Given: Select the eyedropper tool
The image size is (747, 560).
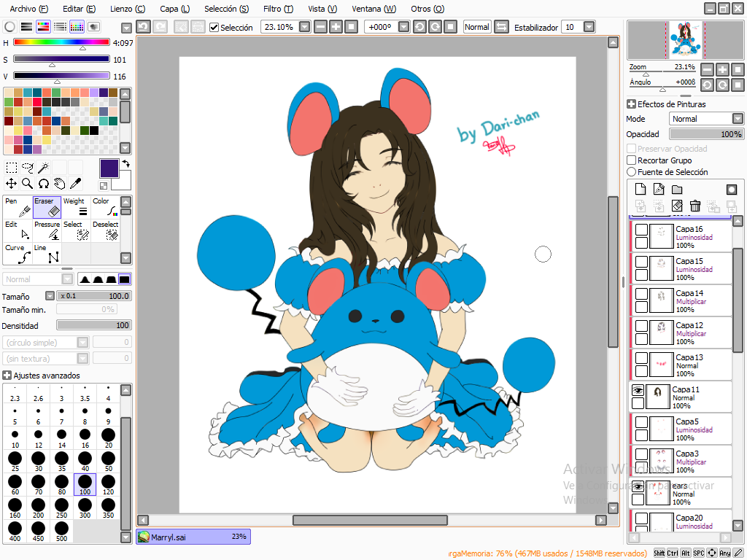Looking at the screenshot, I should (75, 183).
